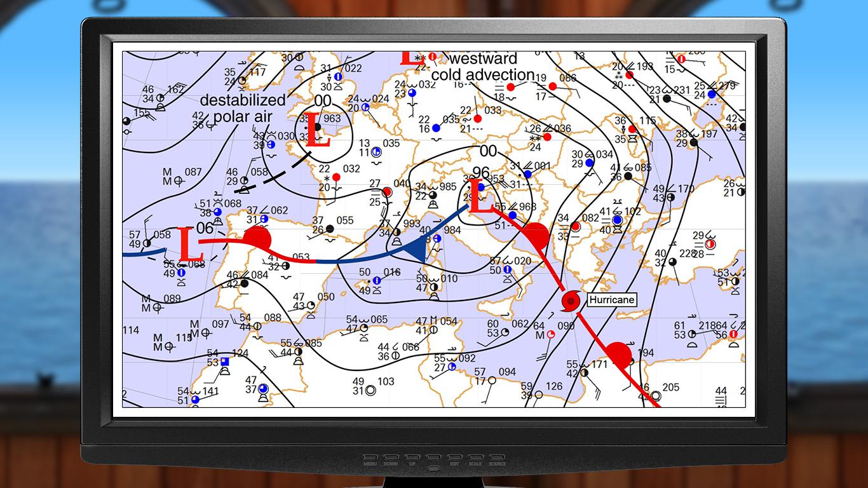Click the warm front semicircle near station 194
The width and height of the screenshot is (868, 488).
618,355
